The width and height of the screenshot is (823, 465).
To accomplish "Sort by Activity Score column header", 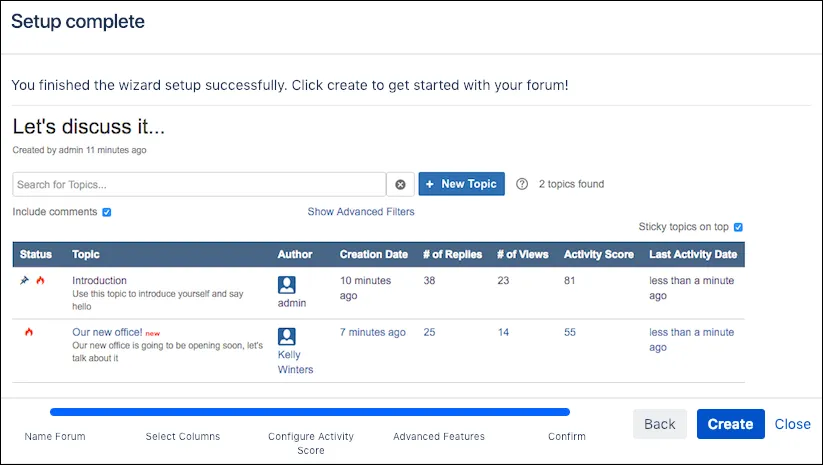I will tap(599, 255).
